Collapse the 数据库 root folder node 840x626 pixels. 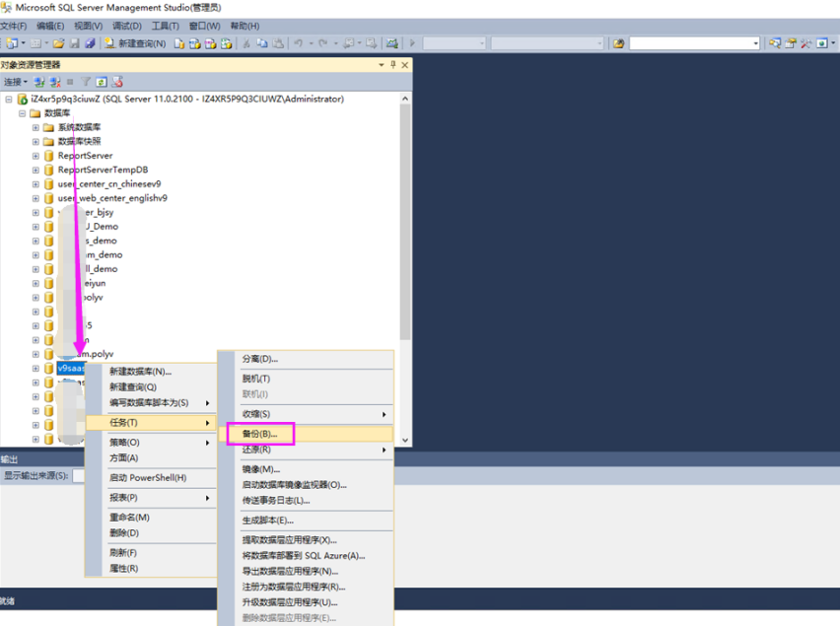point(22,113)
